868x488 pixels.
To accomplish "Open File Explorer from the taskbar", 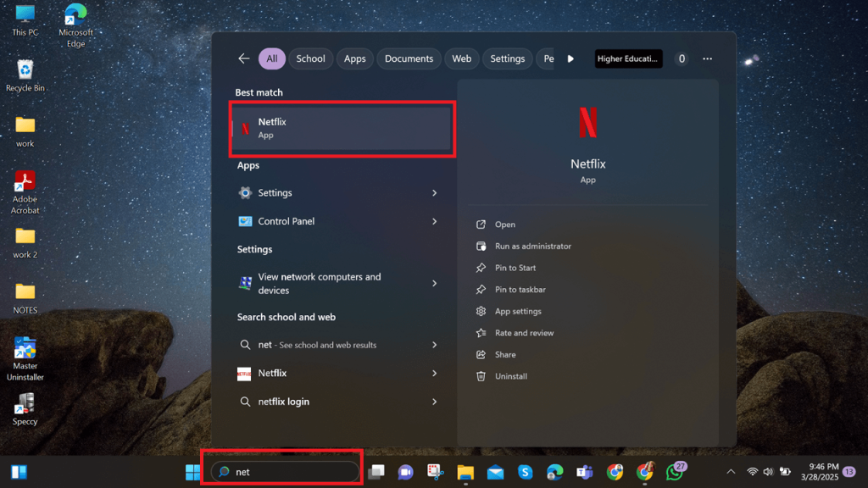I will (465, 472).
